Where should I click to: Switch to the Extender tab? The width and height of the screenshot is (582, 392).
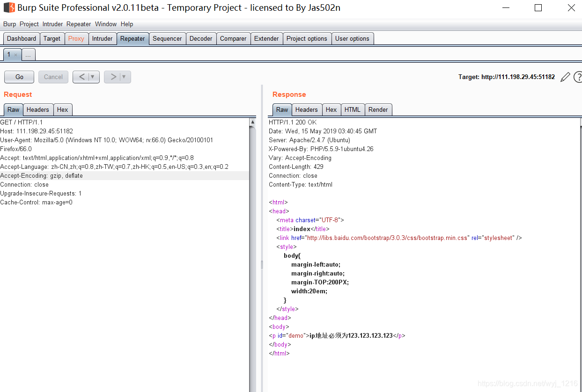[x=266, y=38]
